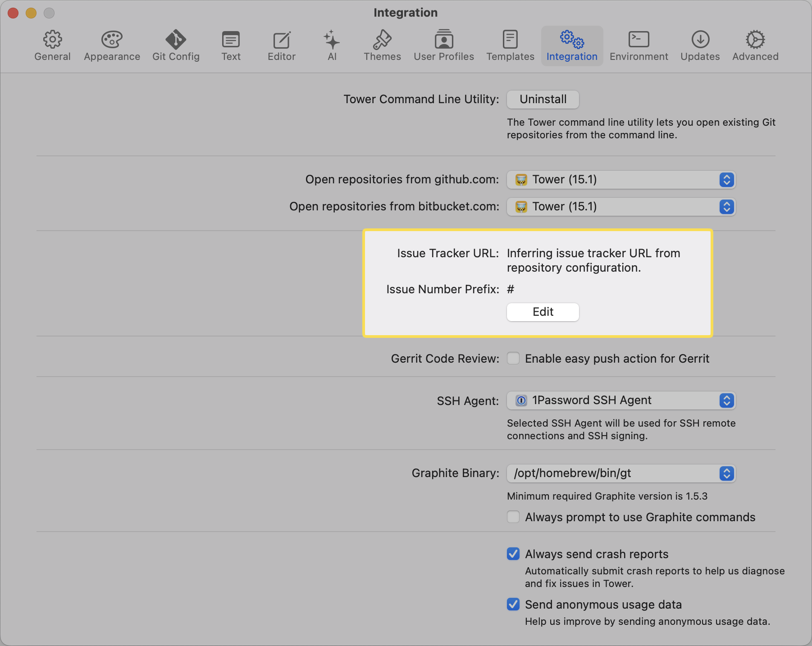
Task: Select the Git Config diamond icon
Action: click(x=176, y=40)
